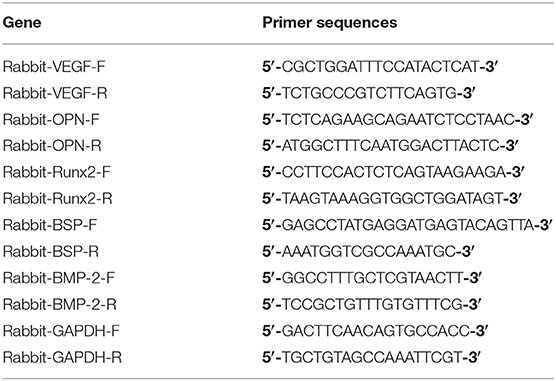556x381 pixels.
Task: Click the AAATGGTCGCCAAATGC primer sequence
Action: 369,252
